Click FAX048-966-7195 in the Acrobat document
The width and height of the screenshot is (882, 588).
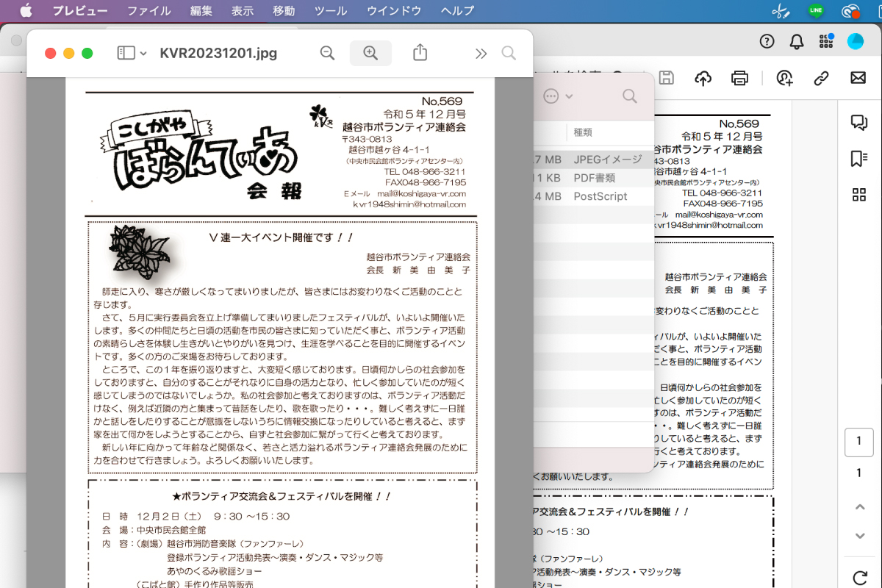tap(723, 203)
